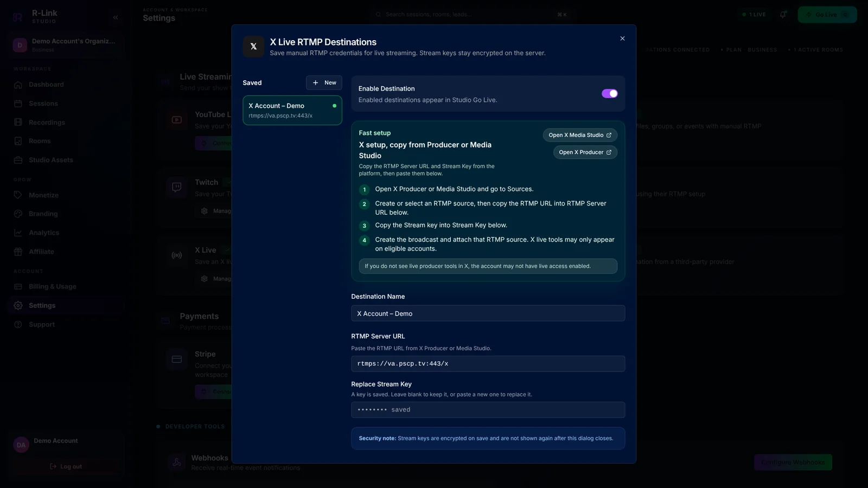Image resolution: width=868 pixels, height=488 pixels.
Task: Click the X logo in dialog header
Action: 253,47
